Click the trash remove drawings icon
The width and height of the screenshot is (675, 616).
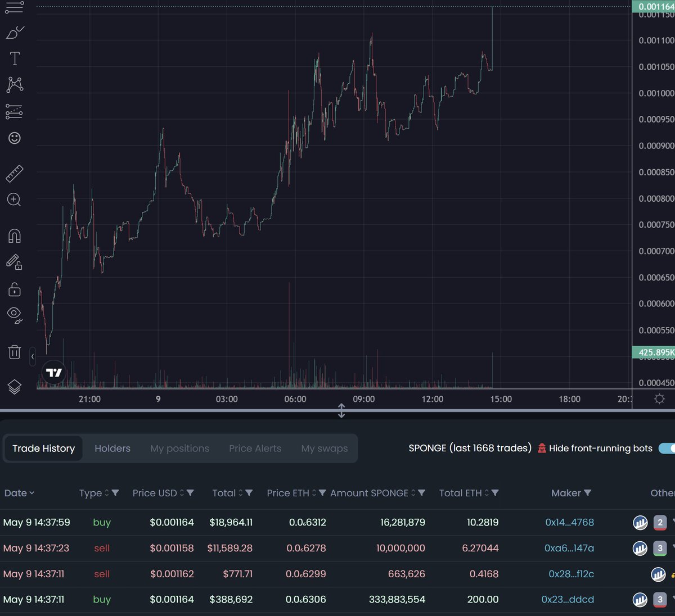pyautogui.click(x=15, y=352)
